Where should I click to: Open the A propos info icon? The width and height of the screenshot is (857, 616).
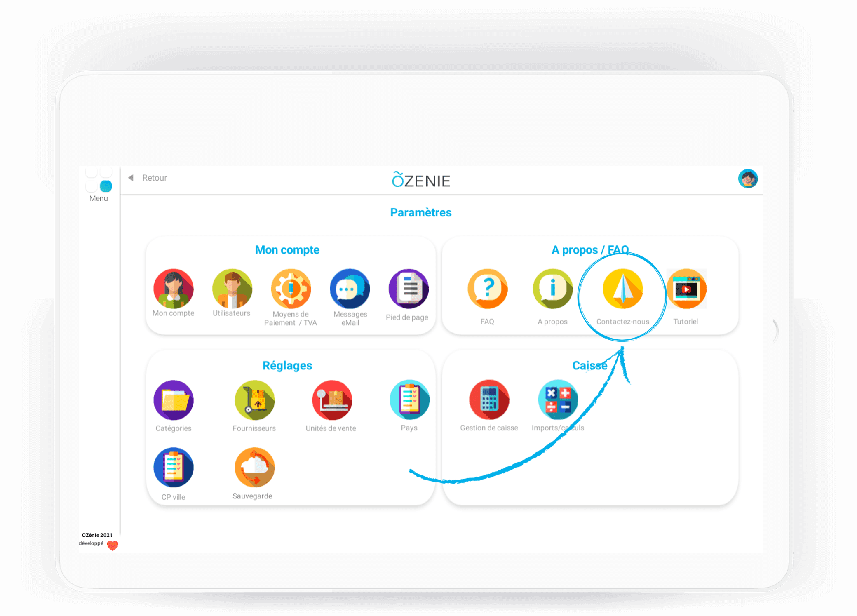coord(553,289)
